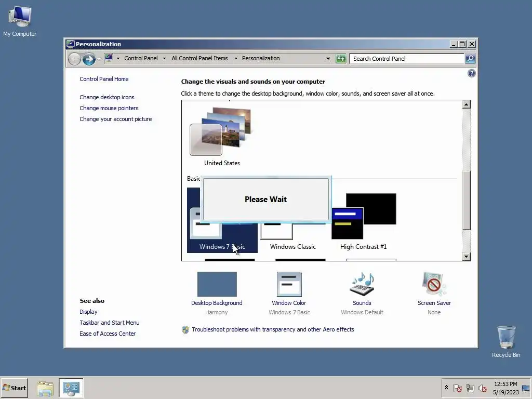Open Window Color icon

[289, 284]
